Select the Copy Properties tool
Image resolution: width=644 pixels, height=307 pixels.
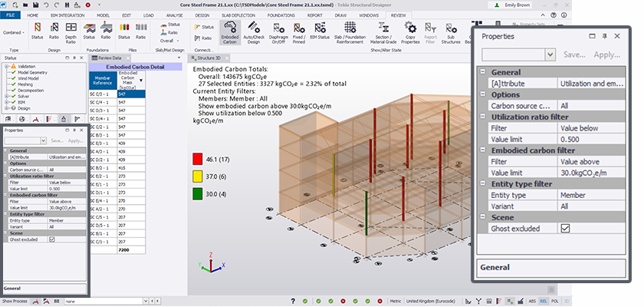coord(410,32)
